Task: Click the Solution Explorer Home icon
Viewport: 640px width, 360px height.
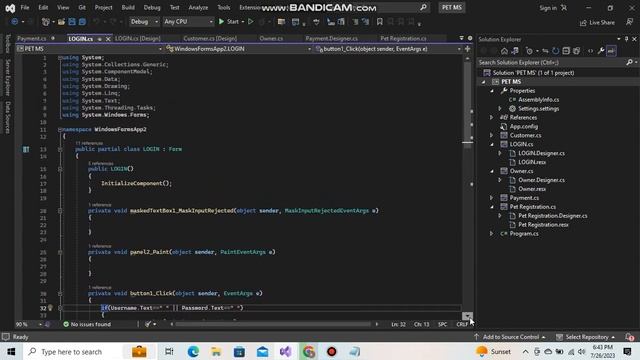Action: 504,51
